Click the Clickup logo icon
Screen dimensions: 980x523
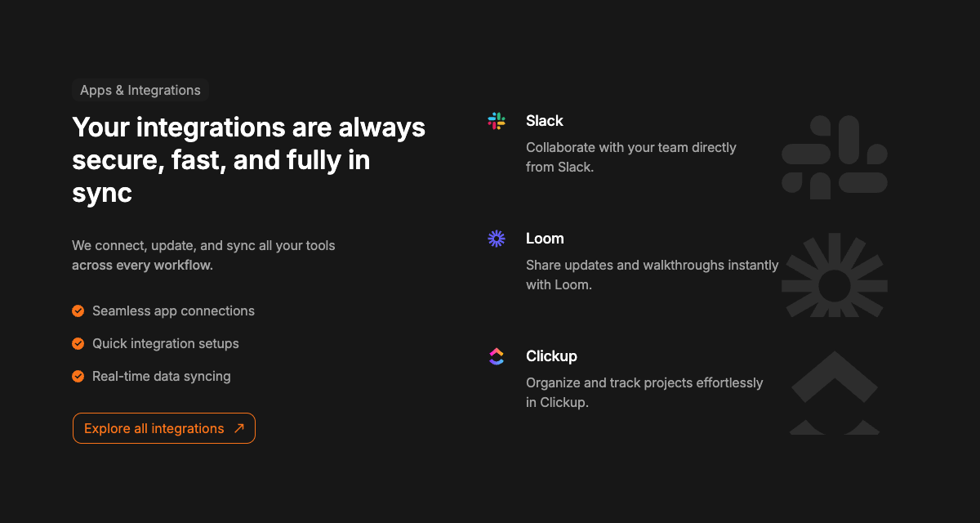tap(497, 356)
